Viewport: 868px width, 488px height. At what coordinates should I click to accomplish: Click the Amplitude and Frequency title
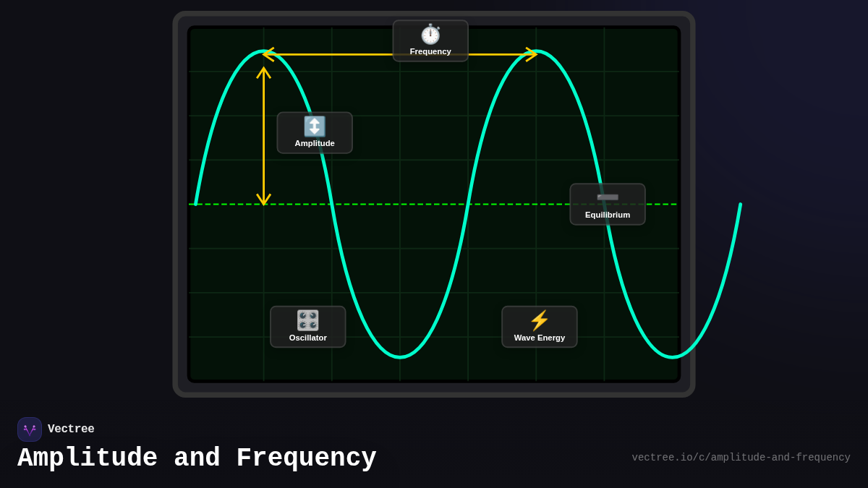(197, 457)
